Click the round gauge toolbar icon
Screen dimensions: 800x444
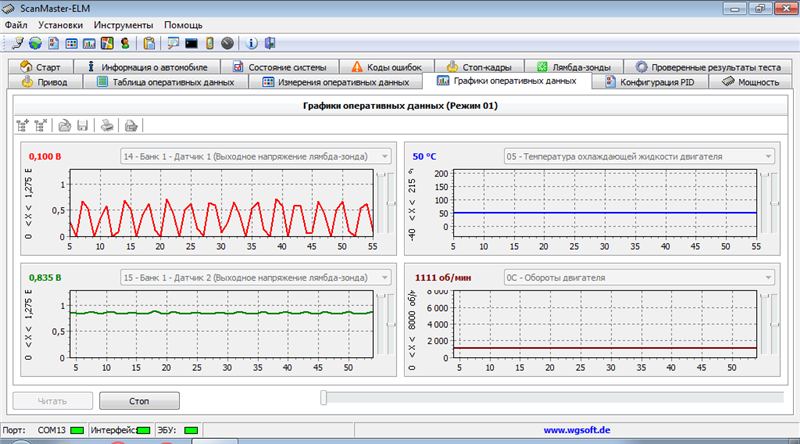[228, 43]
